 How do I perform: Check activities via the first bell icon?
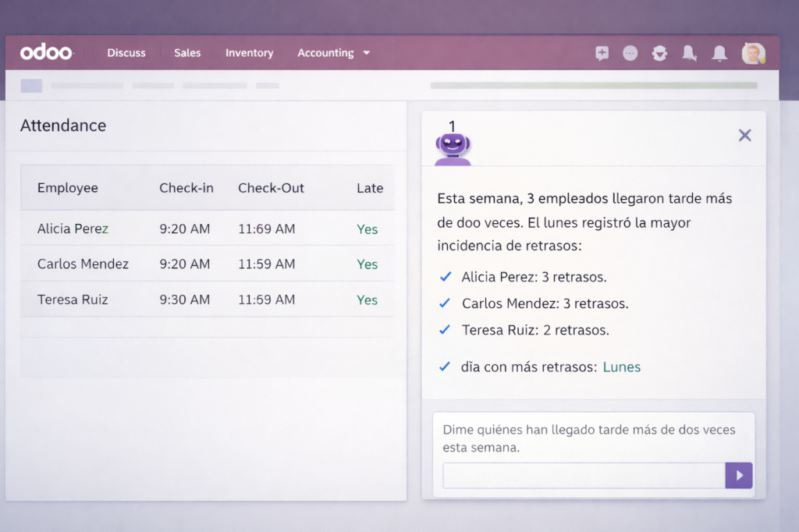pos(689,53)
